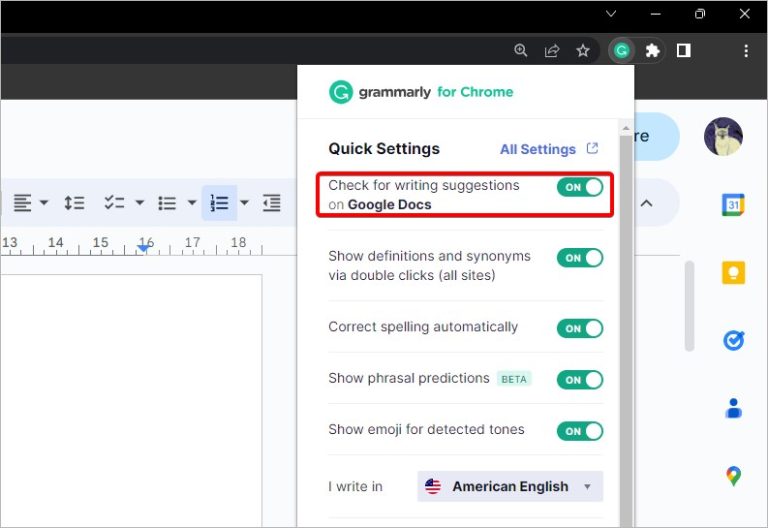
Task: Click the partially hidden Share button
Action: tap(656, 136)
